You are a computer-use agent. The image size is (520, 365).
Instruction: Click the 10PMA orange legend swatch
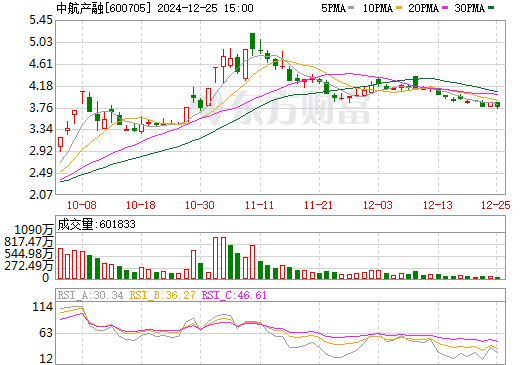399,7
